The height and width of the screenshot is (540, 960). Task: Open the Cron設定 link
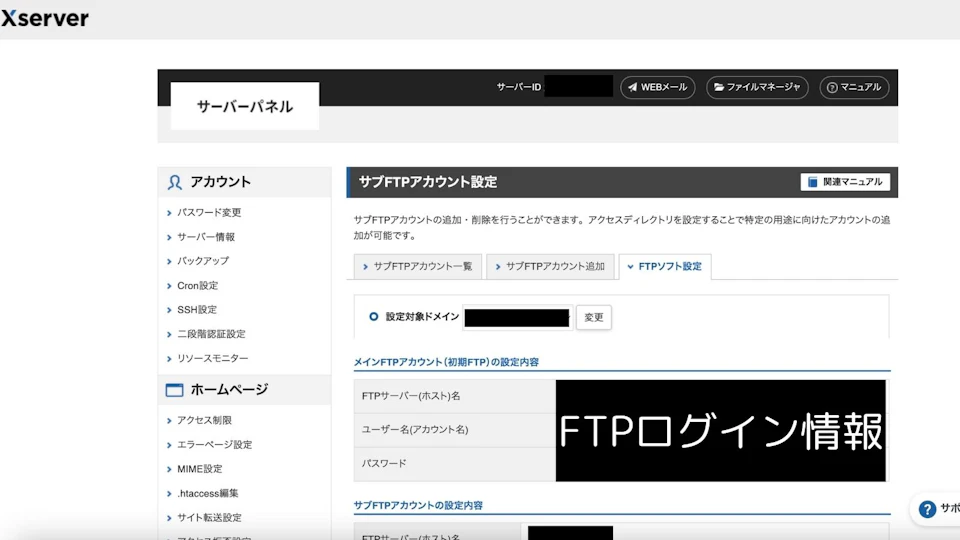(197, 285)
